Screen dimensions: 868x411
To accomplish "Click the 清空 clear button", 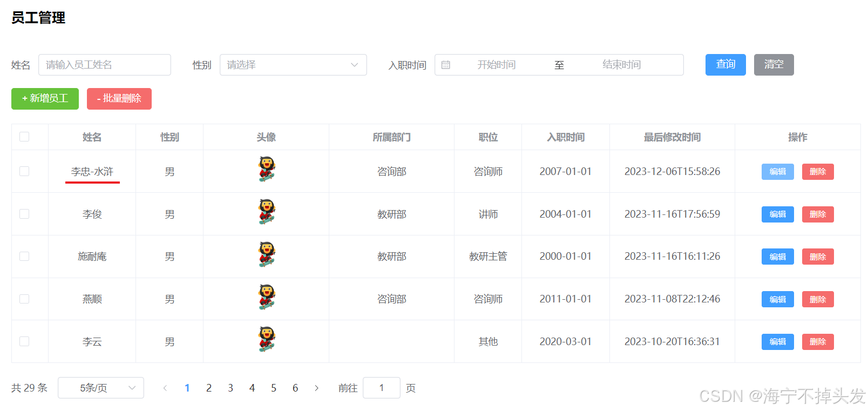I will click(774, 65).
